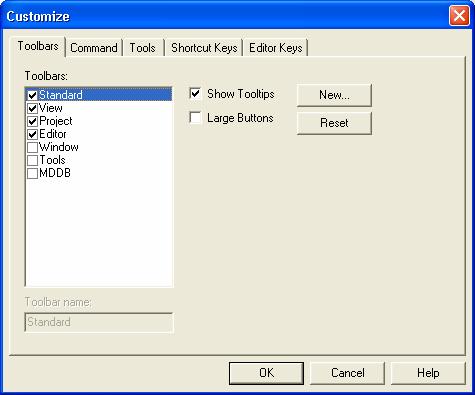Select the Project row label in list
Viewport: 475px width, 395px height.
56,121
